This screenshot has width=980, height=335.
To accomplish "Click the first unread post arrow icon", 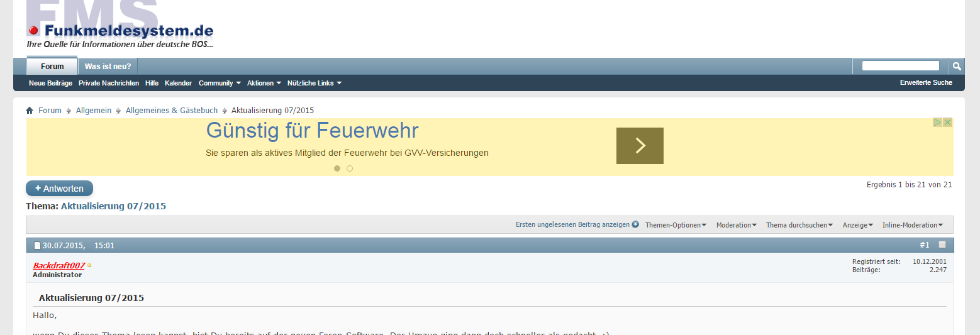I will 635,224.
